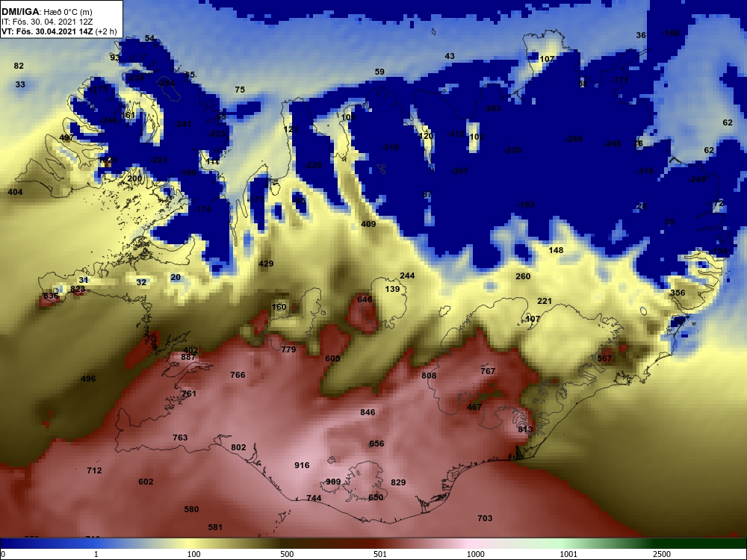
Task: Click the 712 value on the map
Action: 94,470
